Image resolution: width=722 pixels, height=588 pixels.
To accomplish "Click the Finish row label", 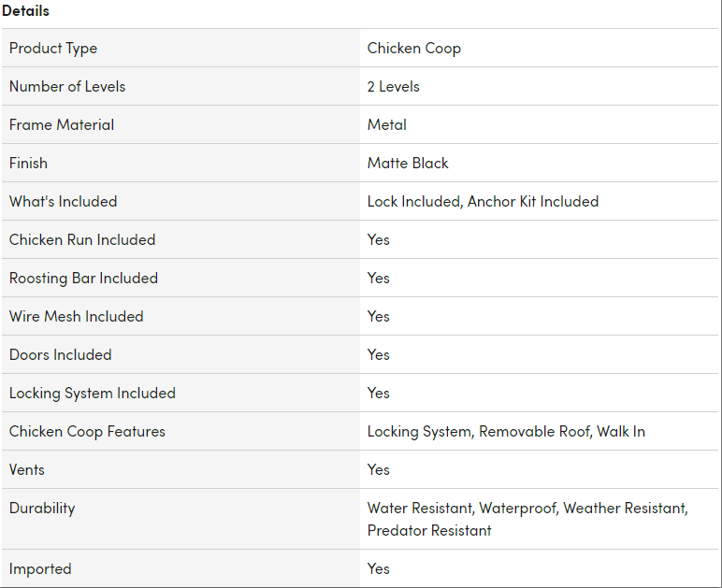I will pyautogui.click(x=28, y=163).
